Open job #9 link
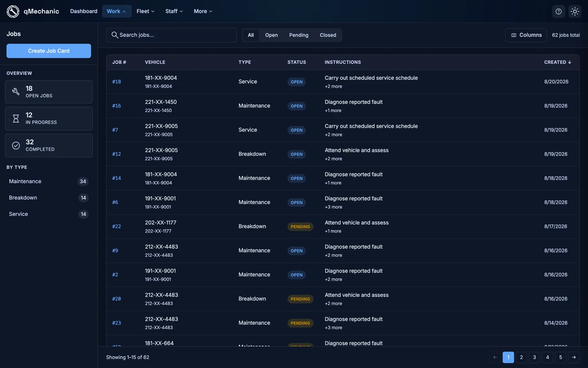 pyautogui.click(x=115, y=251)
